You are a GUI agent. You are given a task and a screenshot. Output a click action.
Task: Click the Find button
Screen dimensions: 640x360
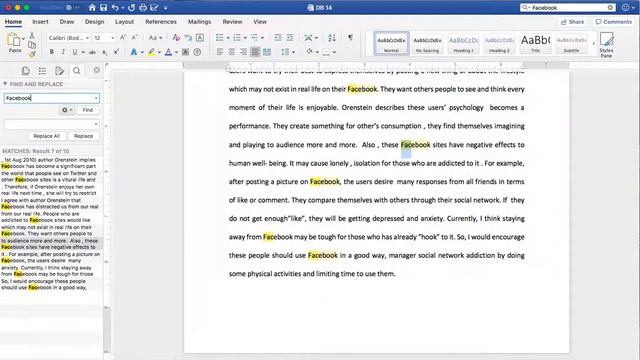[x=87, y=110]
